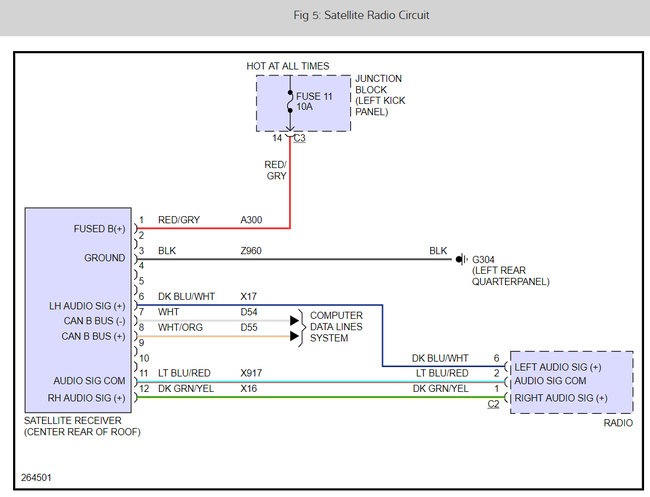Click the RH AUDIO SIG (+) label
Image resolution: width=650 pixels, height=497 pixels.
pyautogui.click(x=86, y=398)
